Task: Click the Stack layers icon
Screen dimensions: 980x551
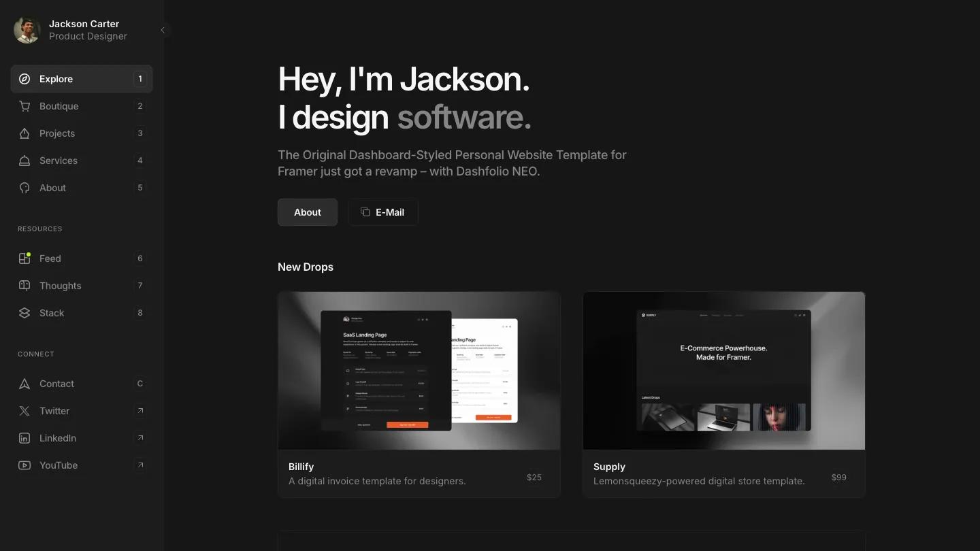Action: [24, 313]
